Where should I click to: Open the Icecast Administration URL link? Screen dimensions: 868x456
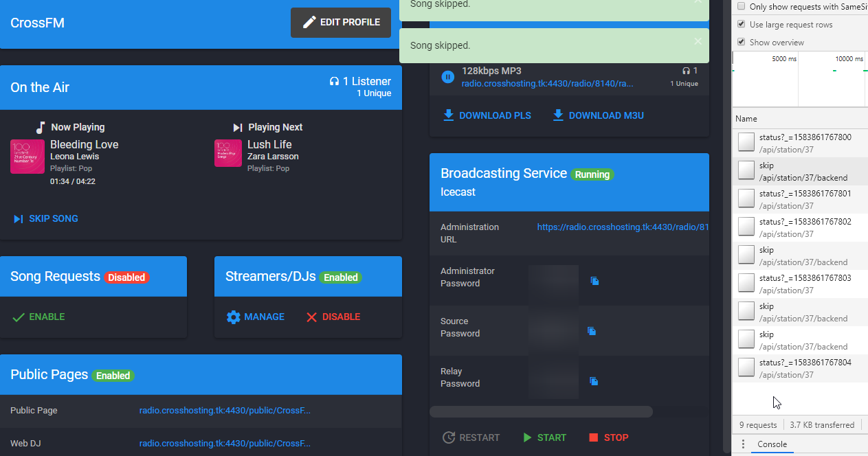coord(623,227)
